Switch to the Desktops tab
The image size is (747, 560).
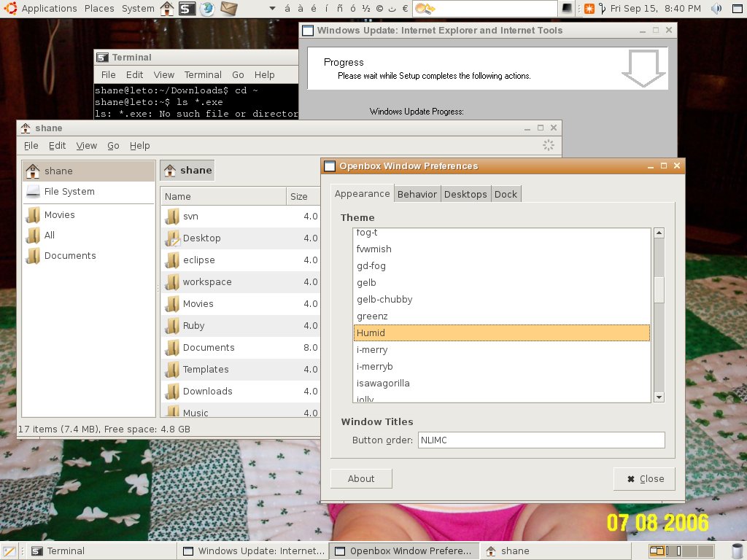(465, 194)
